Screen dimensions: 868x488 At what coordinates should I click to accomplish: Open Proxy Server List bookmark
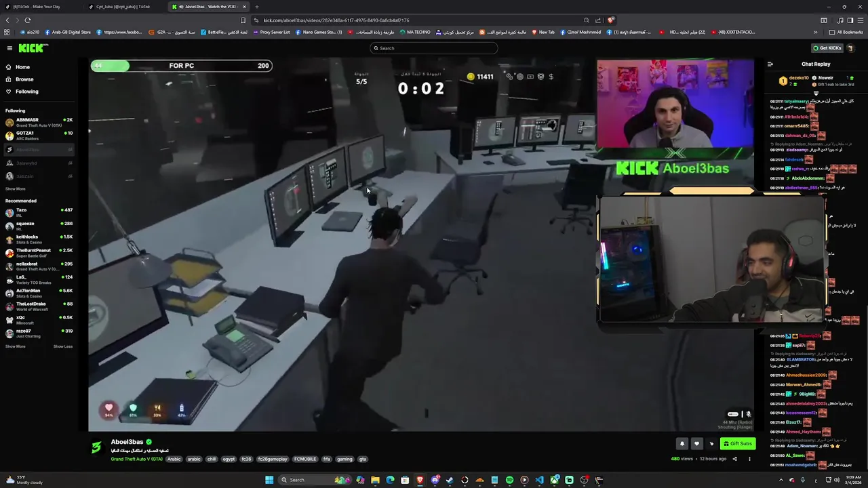point(271,32)
